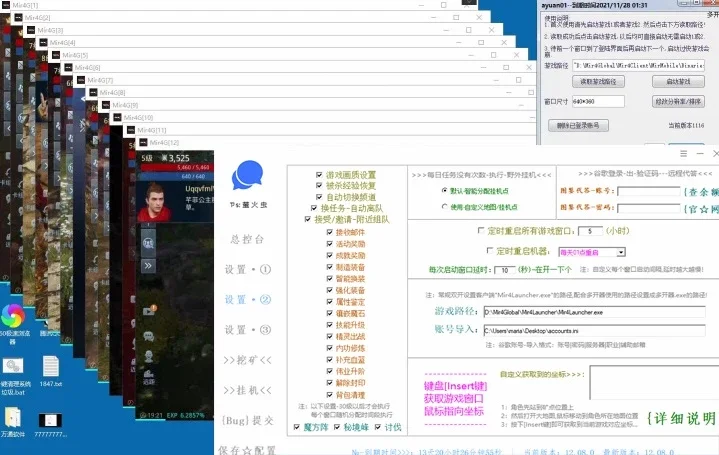This screenshot has width=719, height=455.
Task: Open the {Bug}提交 tab
Action: (x=248, y=420)
